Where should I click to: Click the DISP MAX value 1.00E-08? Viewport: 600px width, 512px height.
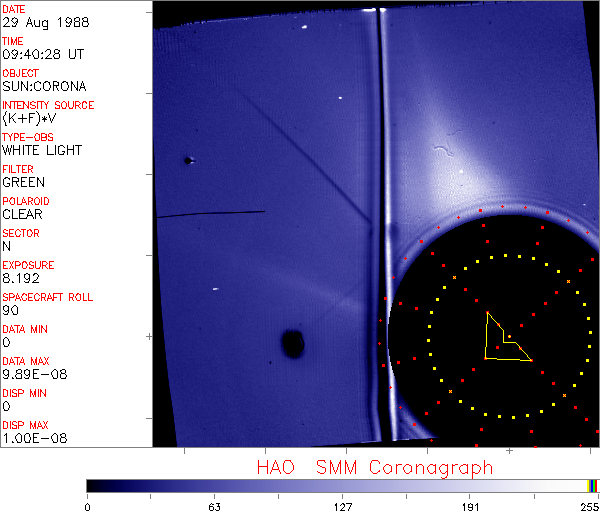coord(32,438)
